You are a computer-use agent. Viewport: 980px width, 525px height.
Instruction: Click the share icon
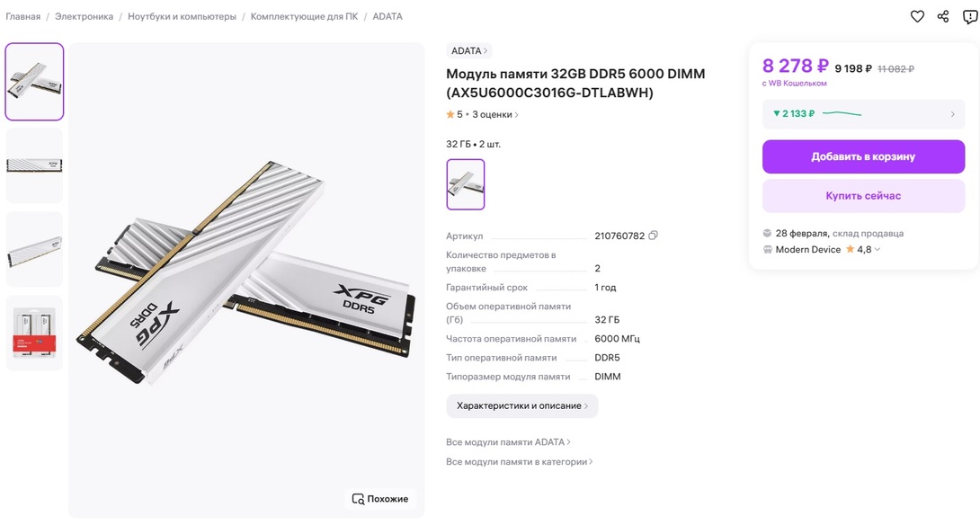943,17
